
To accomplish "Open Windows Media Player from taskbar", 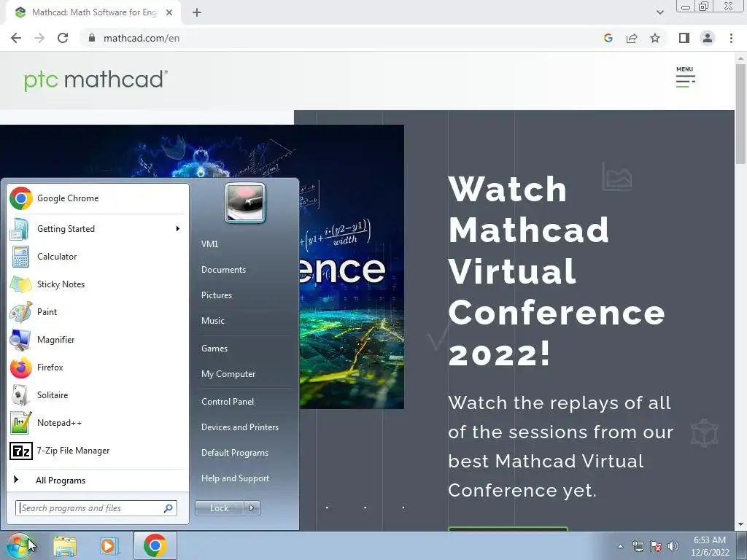I will point(109,546).
